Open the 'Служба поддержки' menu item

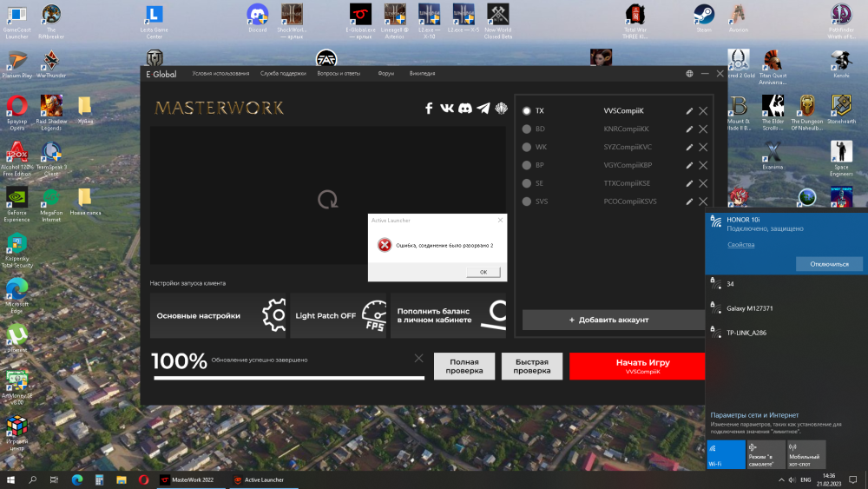[x=283, y=74]
